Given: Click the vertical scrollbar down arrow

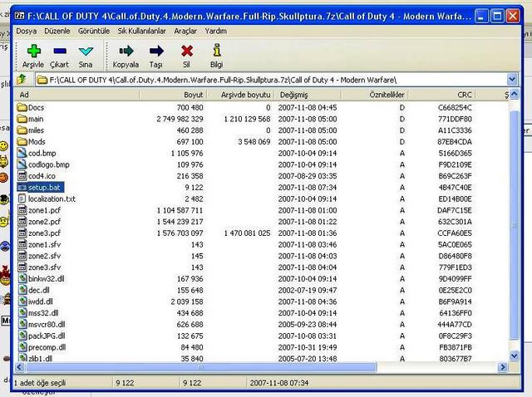Looking at the screenshot, I should point(515,355).
